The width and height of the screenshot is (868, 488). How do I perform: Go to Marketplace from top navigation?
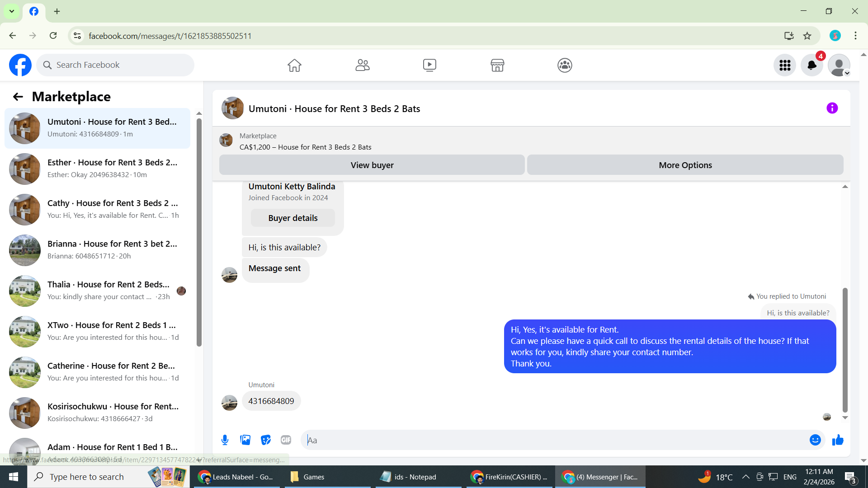click(497, 66)
